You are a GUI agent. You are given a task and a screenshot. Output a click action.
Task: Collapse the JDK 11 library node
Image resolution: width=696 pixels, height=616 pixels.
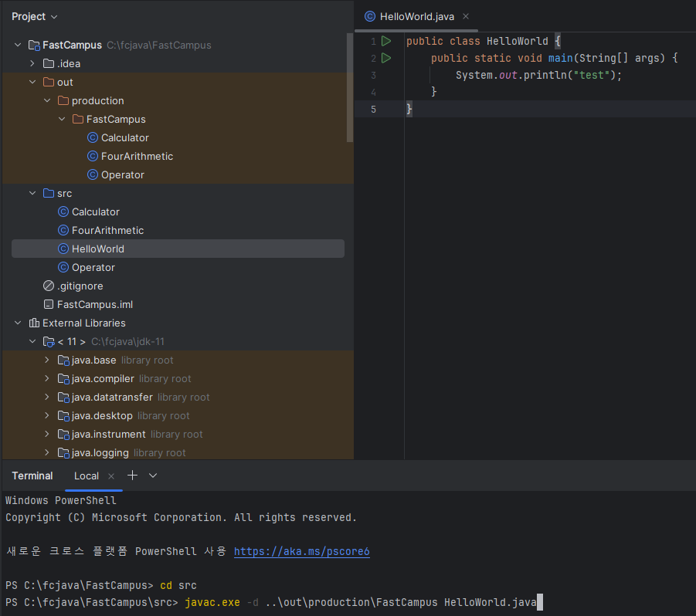pos(32,341)
